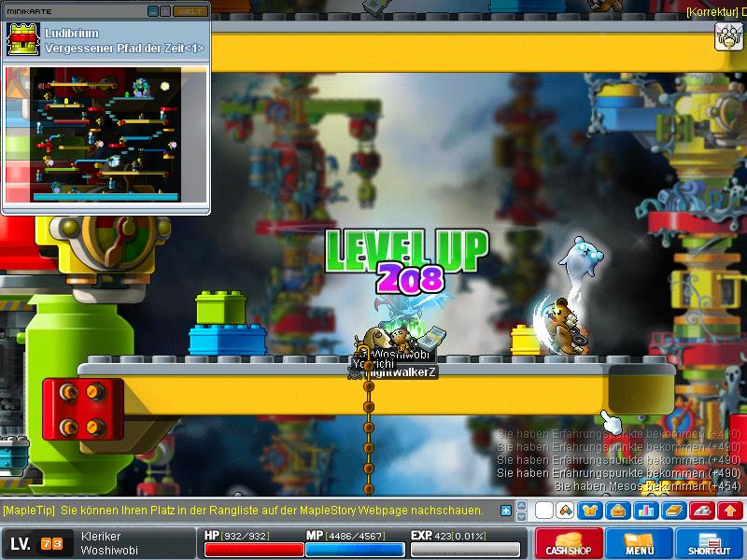Open the Cash Shop
Image resolution: width=747 pixels, height=560 pixels.
coord(567,544)
